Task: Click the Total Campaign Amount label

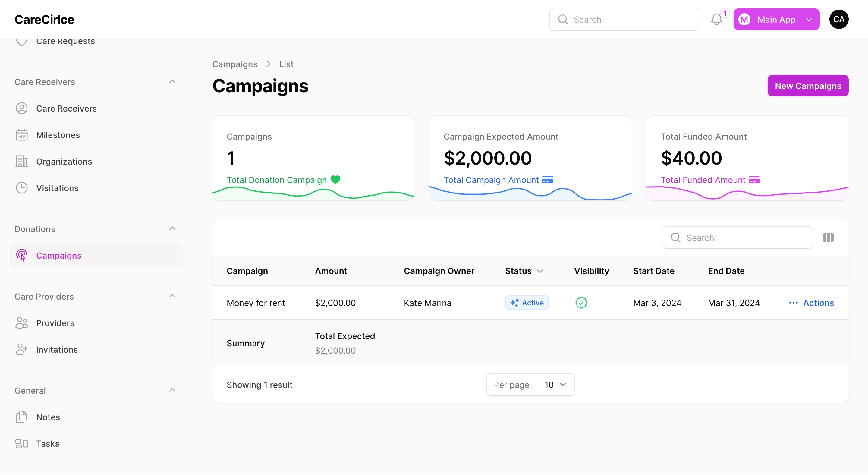Action: tap(491, 180)
